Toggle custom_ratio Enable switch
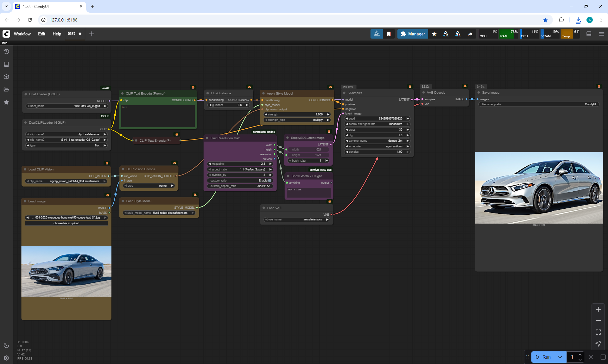 pyautogui.click(x=270, y=181)
